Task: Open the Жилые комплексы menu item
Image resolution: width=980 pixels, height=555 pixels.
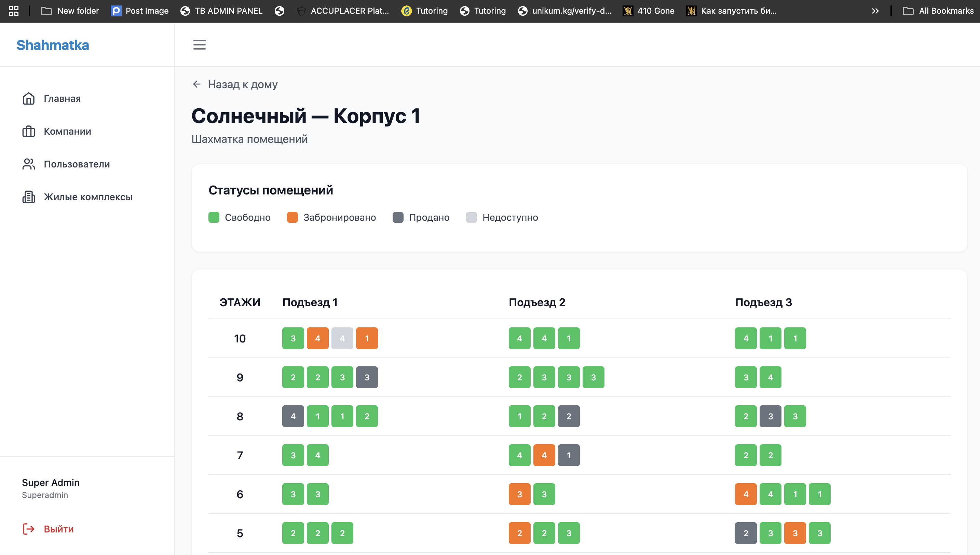Action: [88, 197]
